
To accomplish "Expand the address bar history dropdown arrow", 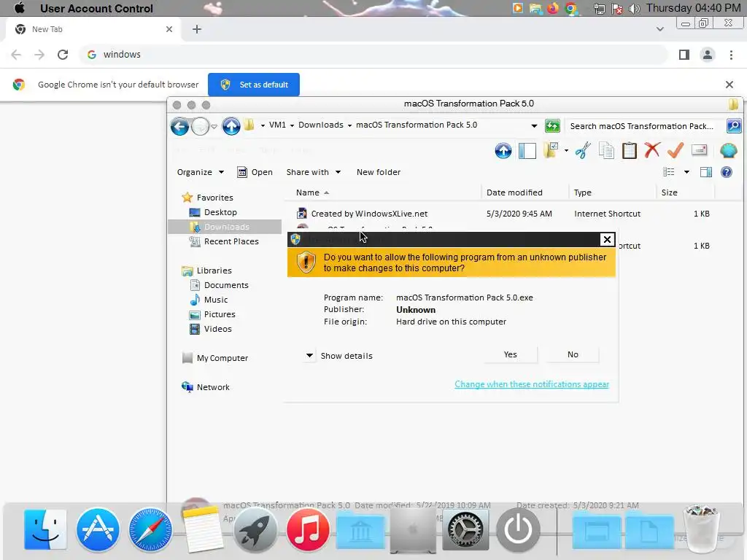I will tap(534, 126).
